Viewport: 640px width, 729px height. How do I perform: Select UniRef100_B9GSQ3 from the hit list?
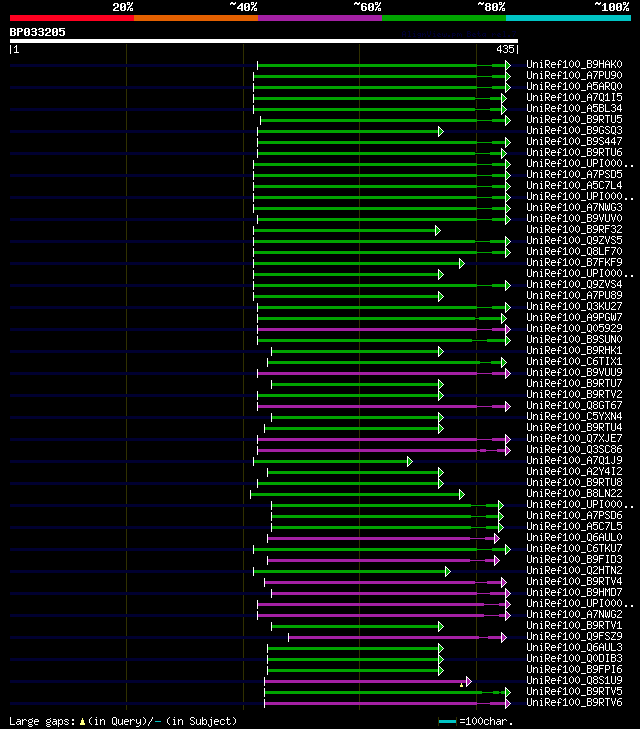click(574, 130)
